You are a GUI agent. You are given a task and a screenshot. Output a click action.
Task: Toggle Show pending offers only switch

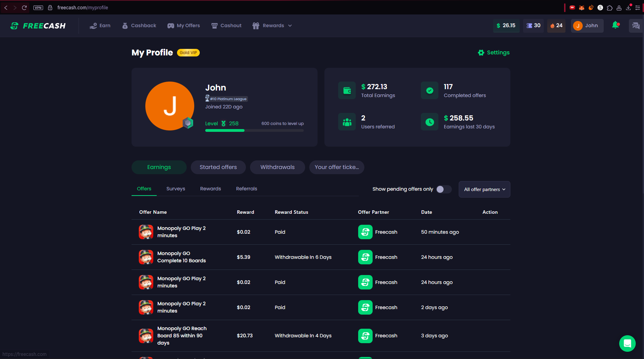444,189
